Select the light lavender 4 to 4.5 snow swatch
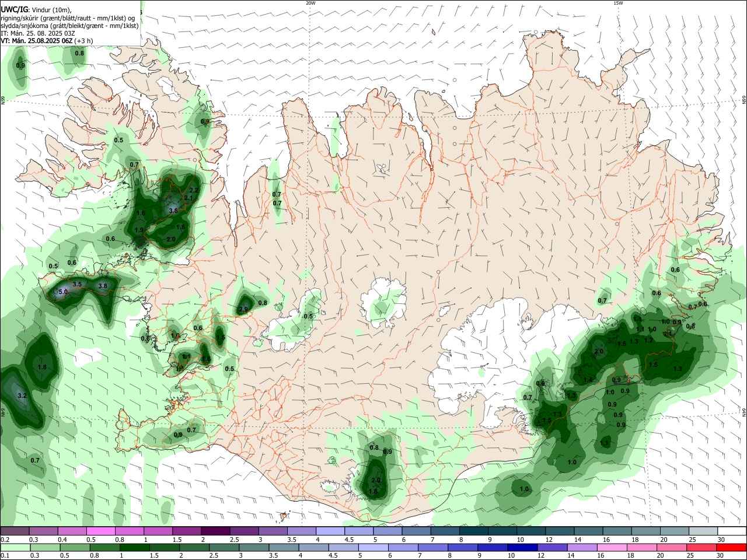747x560 pixels. point(330,531)
